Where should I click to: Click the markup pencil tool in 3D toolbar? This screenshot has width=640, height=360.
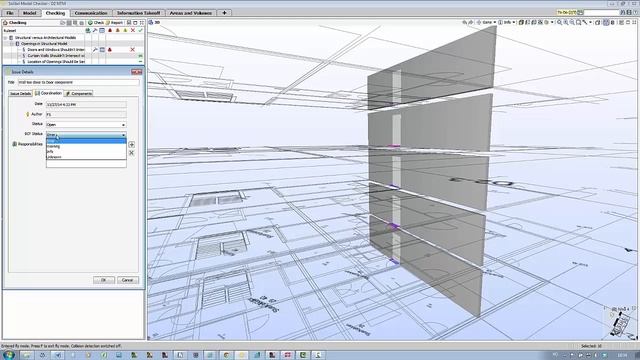tap(586, 22)
